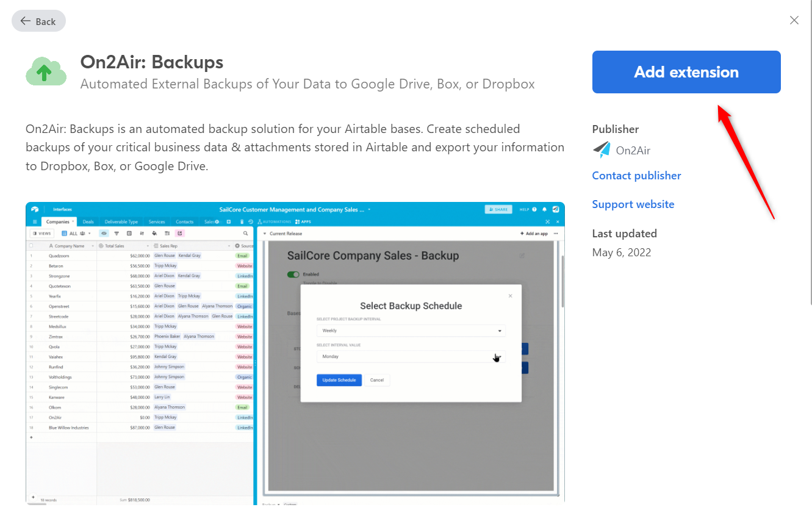Switch to the Deals tab
This screenshot has height=521, width=812.
pyautogui.click(x=88, y=222)
